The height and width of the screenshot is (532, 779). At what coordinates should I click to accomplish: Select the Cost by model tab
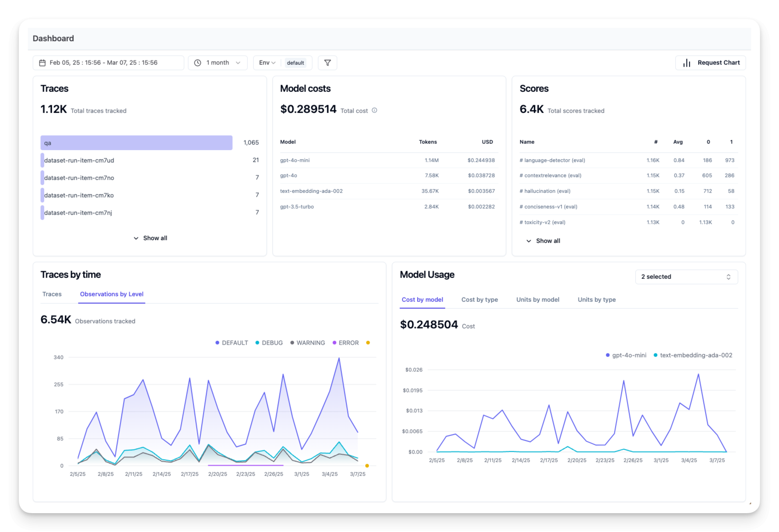[x=422, y=300]
